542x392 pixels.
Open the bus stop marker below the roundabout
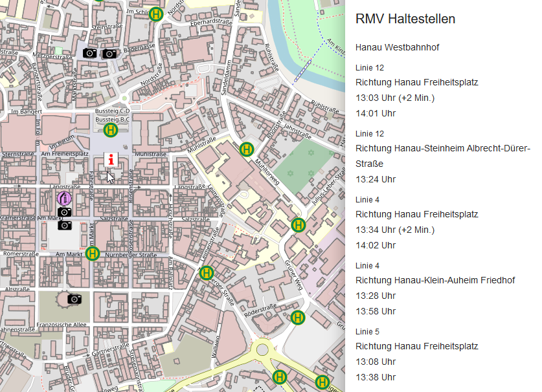(279, 377)
